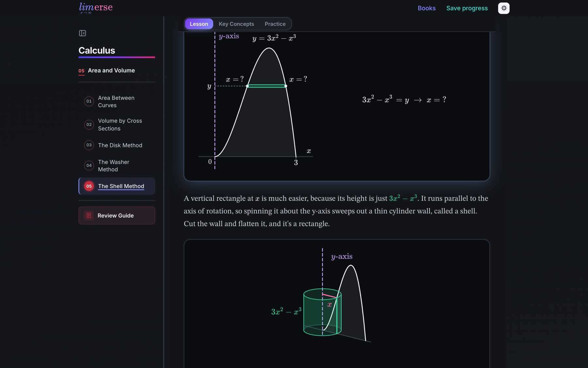Image resolution: width=588 pixels, height=368 pixels.
Task: Toggle the light/dark theme sun icon
Action: [x=503, y=8]
